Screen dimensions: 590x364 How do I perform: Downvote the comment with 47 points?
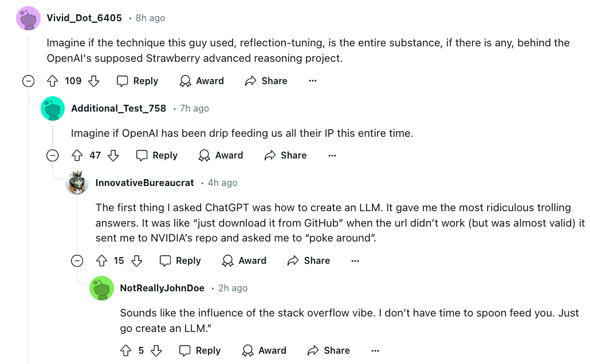[113, 156]
